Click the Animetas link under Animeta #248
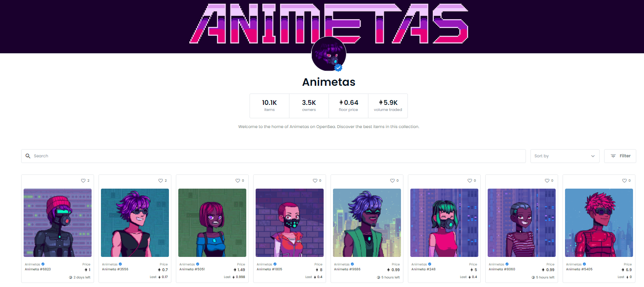Viewport: 644px width, 287px height. [x=419, y=264]
